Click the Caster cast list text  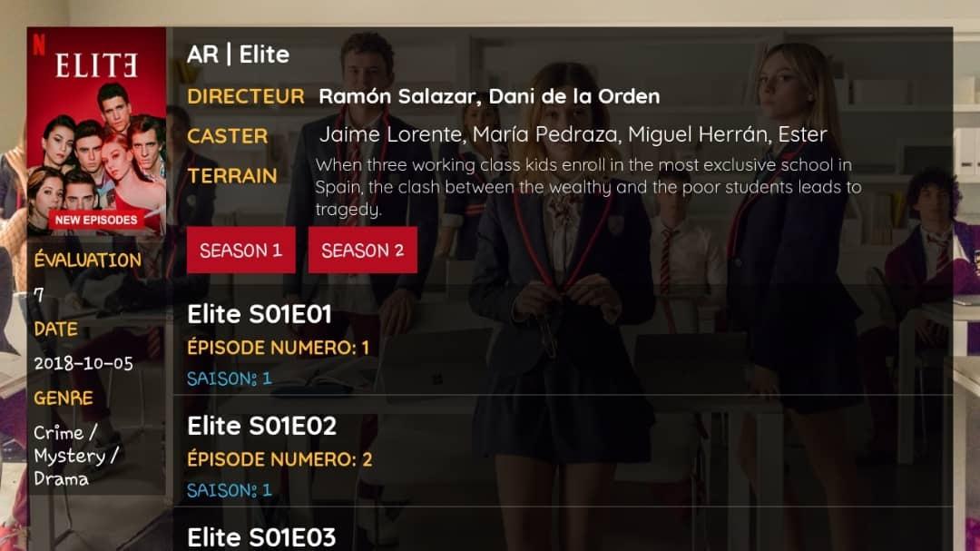(x=573, y=134)
